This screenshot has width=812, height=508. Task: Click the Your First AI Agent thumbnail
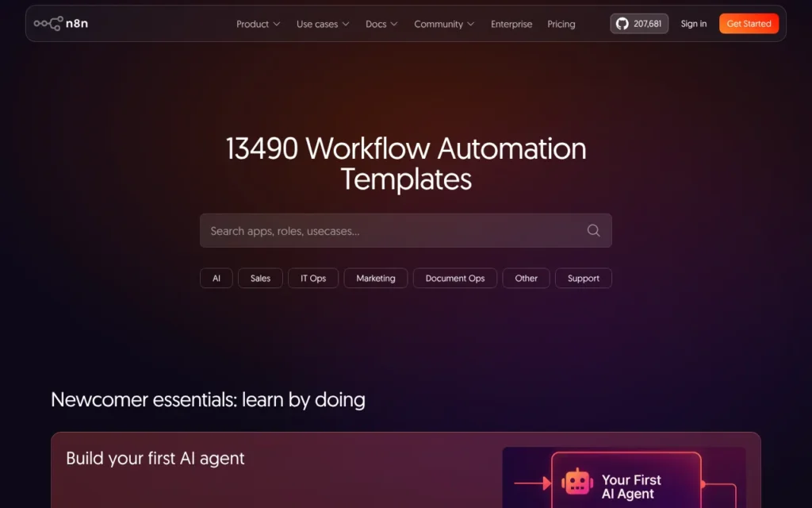(623, 477)
